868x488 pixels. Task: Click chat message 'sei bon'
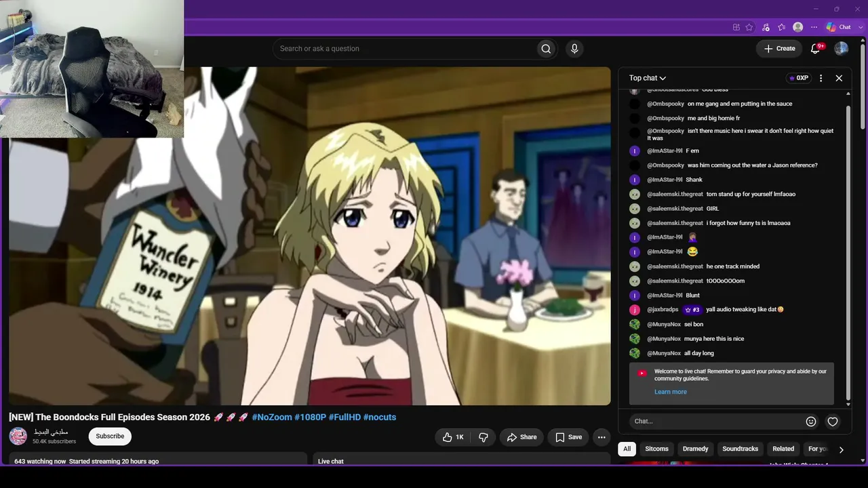[694, 325]
